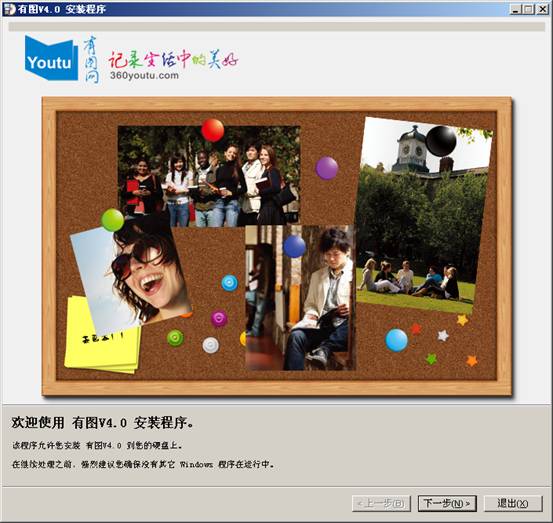This screenshot has width=553, height=523.
Task: Select the laughing woman with sunglasses photo
Action: (x=131, y=276)
